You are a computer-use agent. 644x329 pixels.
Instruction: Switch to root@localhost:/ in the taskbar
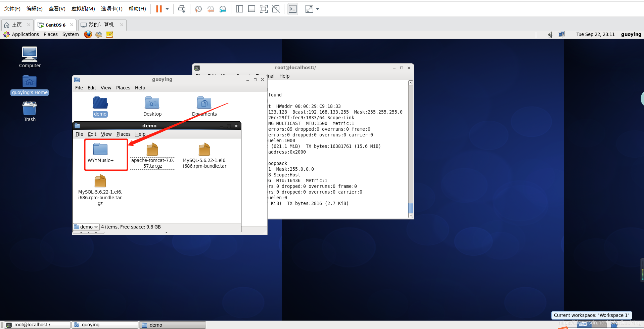coord(37,325)
